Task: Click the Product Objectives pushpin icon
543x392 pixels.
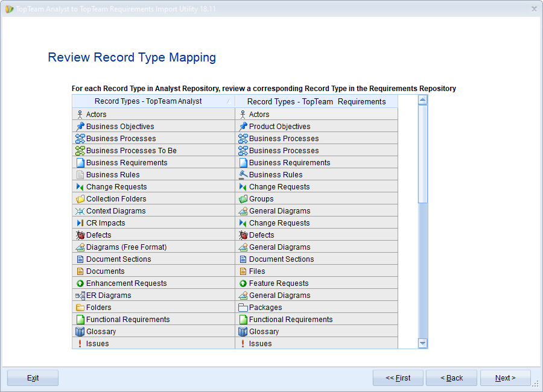Action: click(243, 127)
